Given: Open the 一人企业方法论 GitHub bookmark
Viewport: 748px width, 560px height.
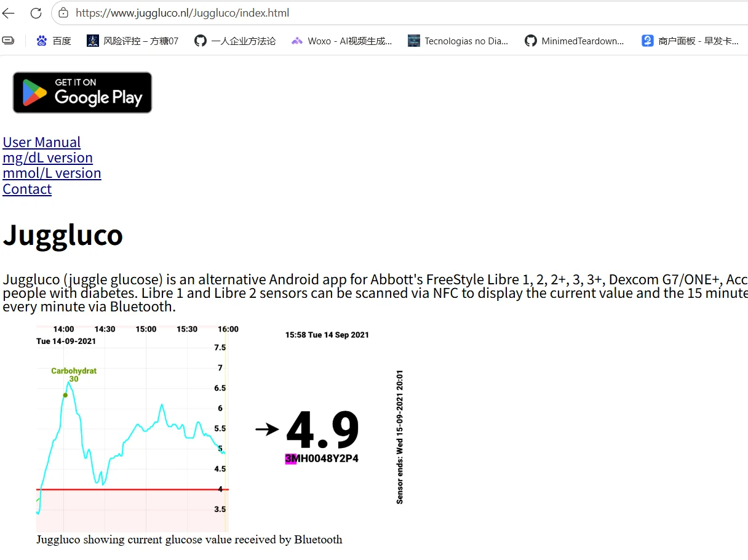Looking at the screenshot, I should coord(235,41).
